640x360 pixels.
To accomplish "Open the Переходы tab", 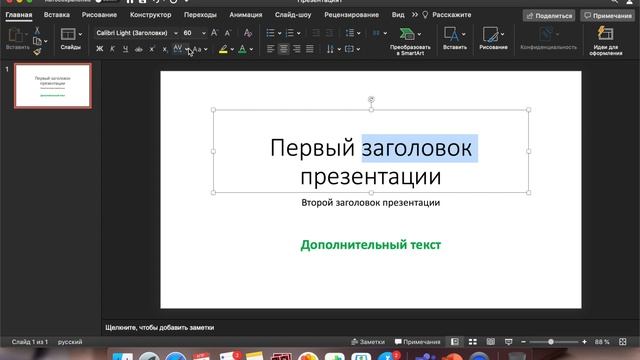I will (x=200, y=15).
